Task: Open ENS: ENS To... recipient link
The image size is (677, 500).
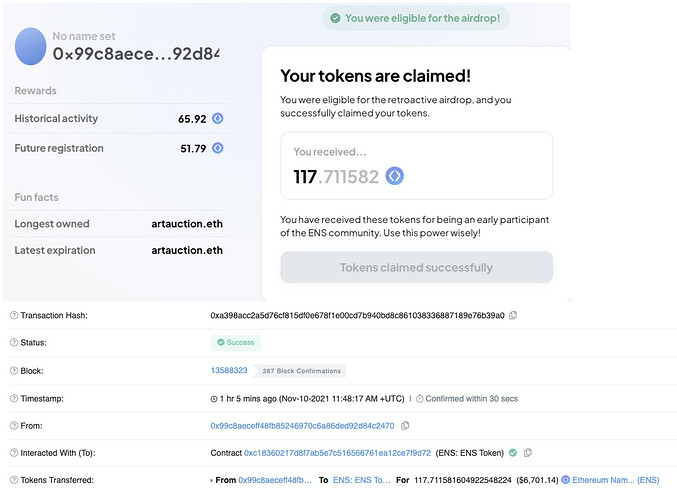Action: 361,480
